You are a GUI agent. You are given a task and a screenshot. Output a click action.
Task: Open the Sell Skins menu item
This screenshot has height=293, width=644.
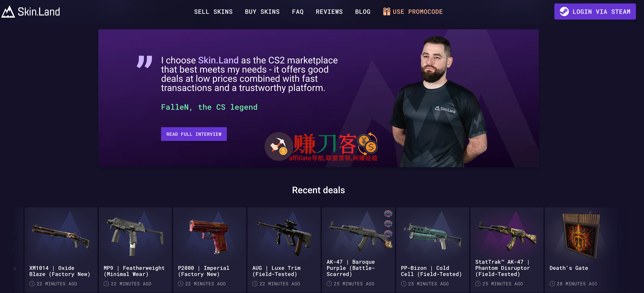(x=213, y=12)
